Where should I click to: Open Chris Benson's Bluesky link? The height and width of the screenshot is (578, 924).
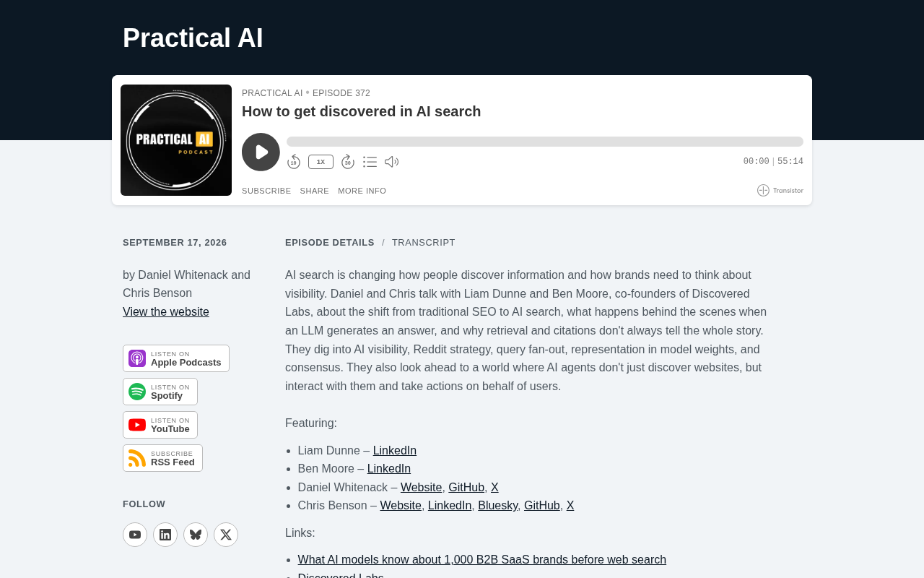(x=498, y=506)
